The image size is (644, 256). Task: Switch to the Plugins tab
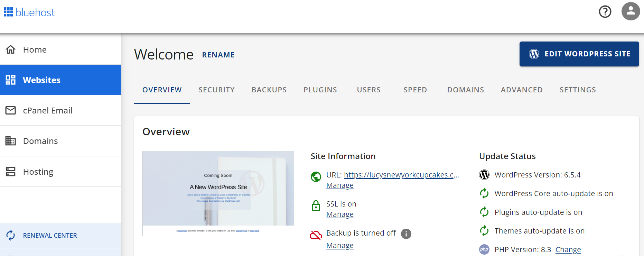[x=320, y=90]
